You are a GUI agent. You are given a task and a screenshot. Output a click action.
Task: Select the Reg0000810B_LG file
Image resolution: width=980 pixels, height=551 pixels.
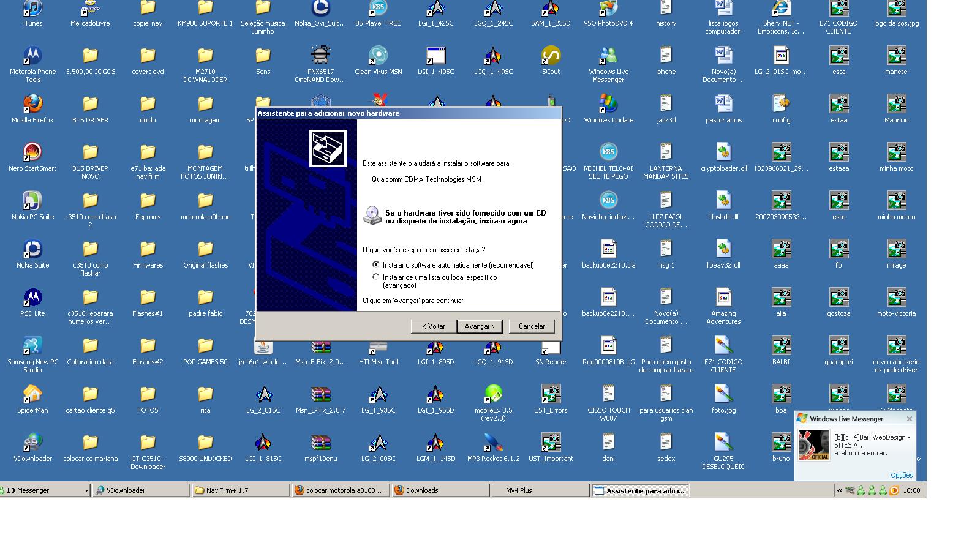click(608, 347)
